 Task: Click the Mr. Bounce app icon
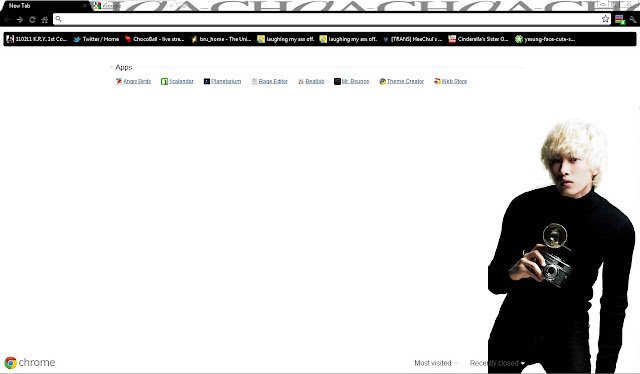click(337, 81)
